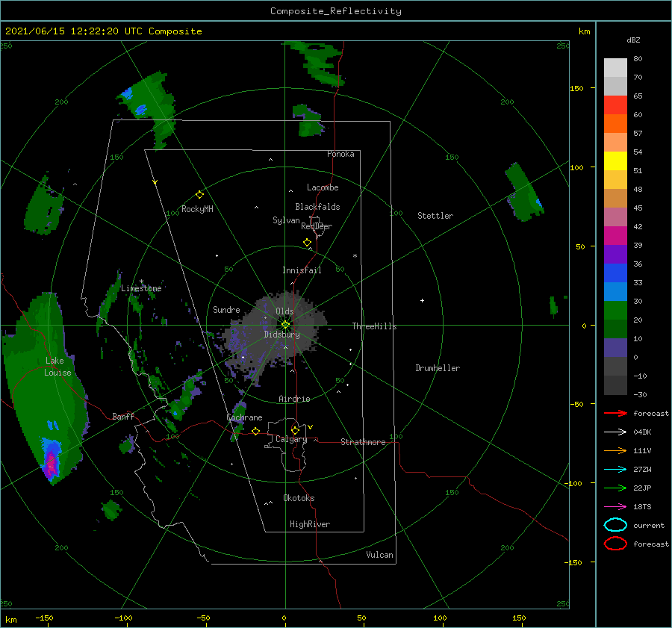Click the Banff label
Screen dimensions: 672x628
[x=123, y=416]
